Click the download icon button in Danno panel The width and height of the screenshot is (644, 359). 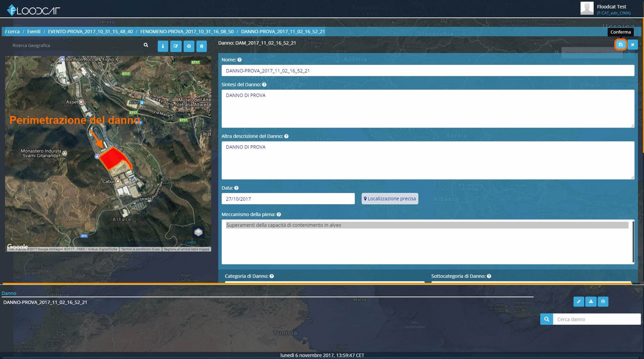tap(591, 302)
